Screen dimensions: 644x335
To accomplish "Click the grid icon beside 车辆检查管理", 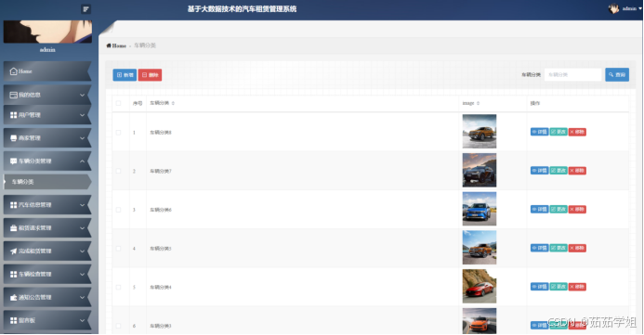I will (x=14, y=275).
